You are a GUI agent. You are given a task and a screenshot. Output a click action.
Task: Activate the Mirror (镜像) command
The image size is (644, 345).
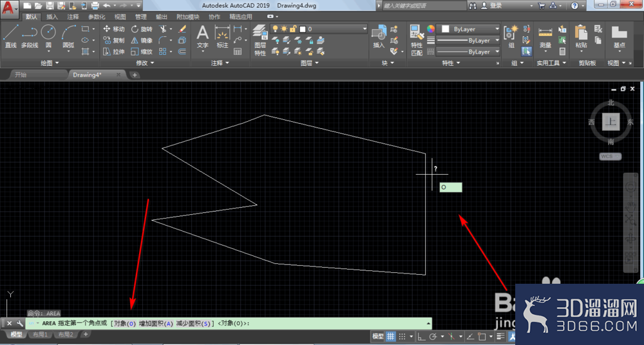point(141,40)
